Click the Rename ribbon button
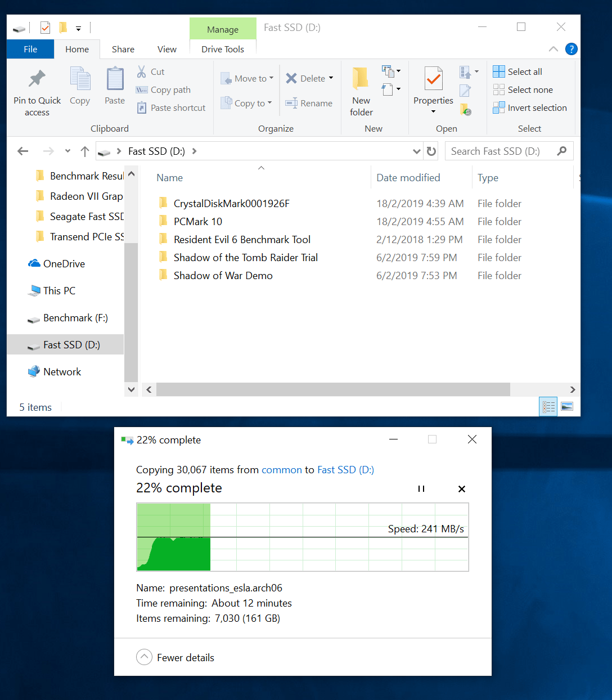This screenshot has height=700, width=612. [309, 103]
